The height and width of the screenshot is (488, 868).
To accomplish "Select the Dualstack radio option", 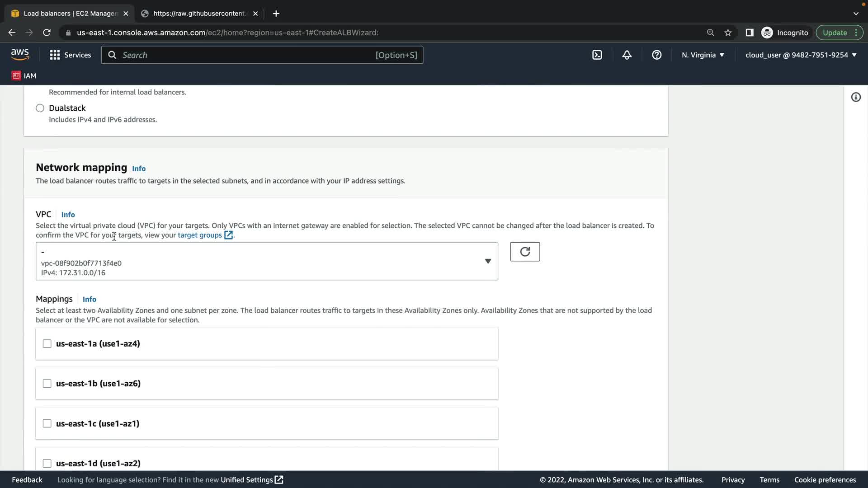I will pos(40,108).
